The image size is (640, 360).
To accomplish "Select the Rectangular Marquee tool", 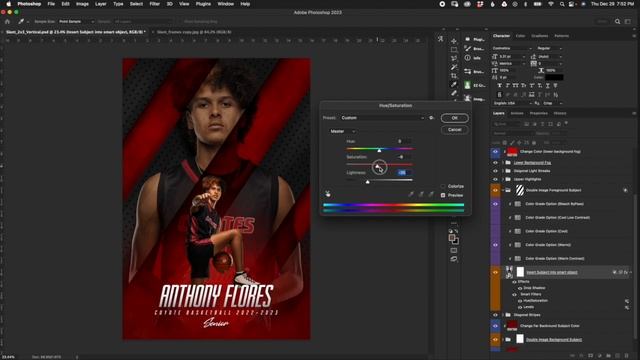I will 454,50.
